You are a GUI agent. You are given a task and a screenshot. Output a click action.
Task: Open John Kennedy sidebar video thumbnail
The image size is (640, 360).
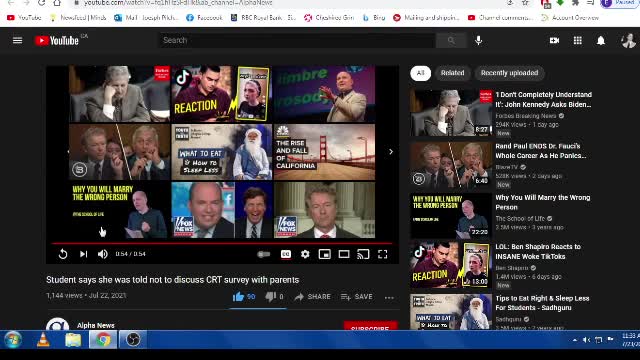pyautogui.click(x=451, y=113)
